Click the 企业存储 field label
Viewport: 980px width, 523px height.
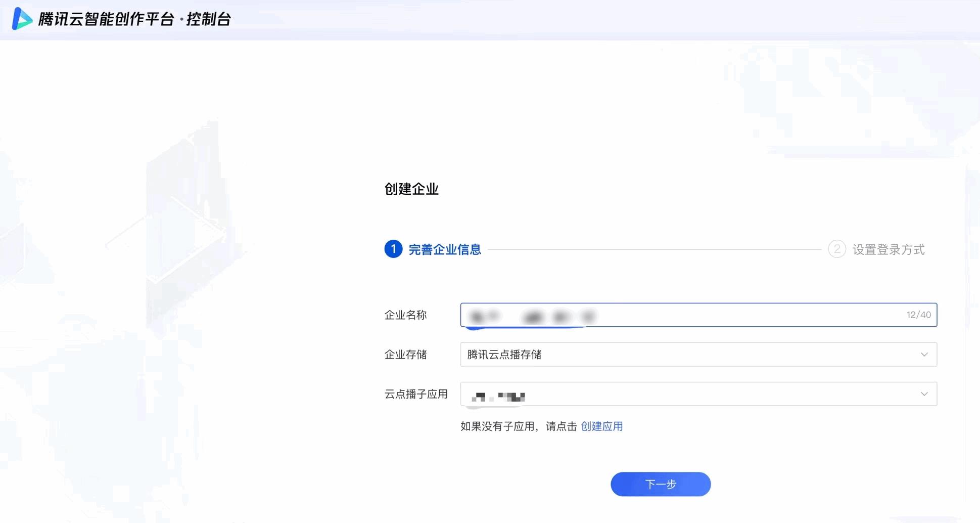(405, 355)
